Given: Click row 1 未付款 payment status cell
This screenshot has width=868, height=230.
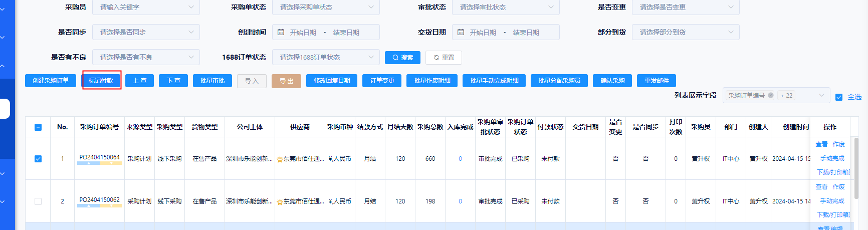Looking at the screenshot, I should [550, 159].
